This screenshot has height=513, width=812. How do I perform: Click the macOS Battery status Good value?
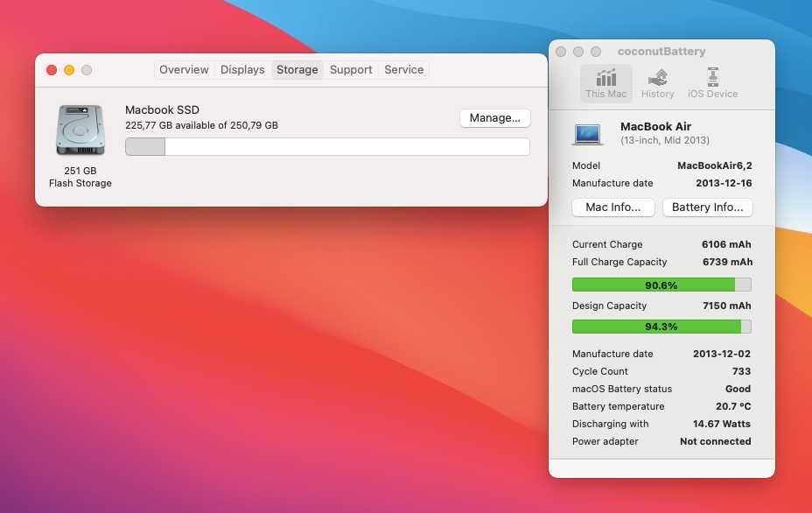click(x=738, y=390)
